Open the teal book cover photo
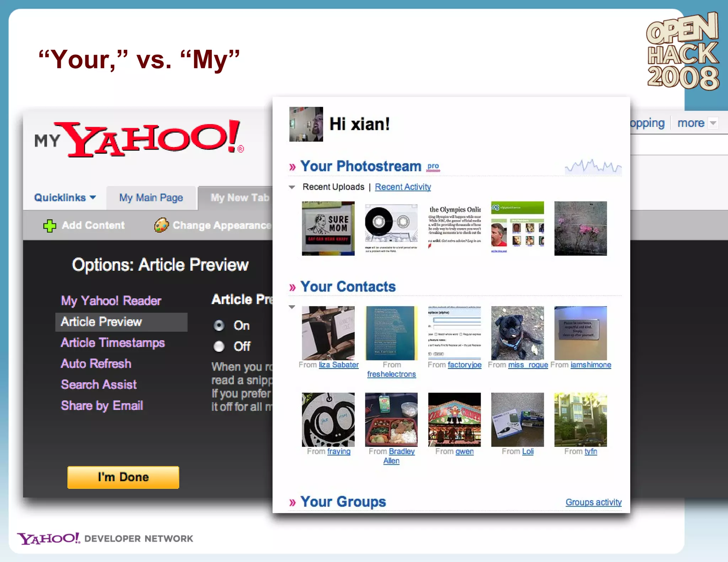This screenshot has height=562, width=728. (391, 333)
